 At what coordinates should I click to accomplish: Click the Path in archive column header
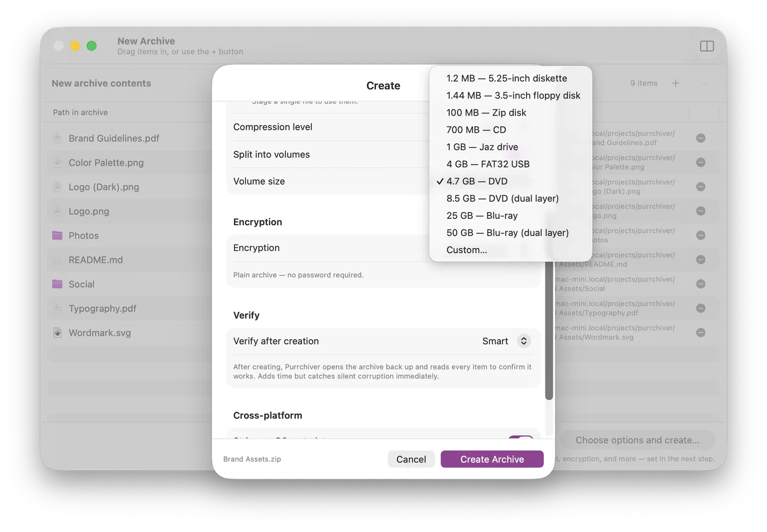pyautogui.click(x=80, y=112)
